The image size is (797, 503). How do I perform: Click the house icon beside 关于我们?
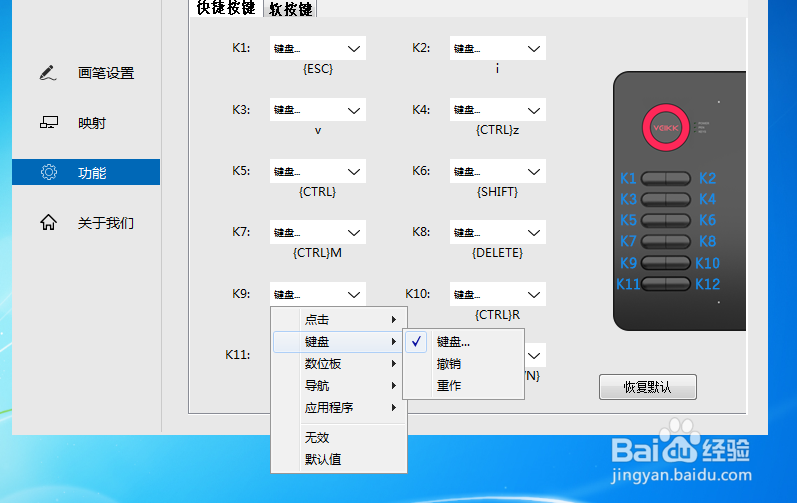48,222
